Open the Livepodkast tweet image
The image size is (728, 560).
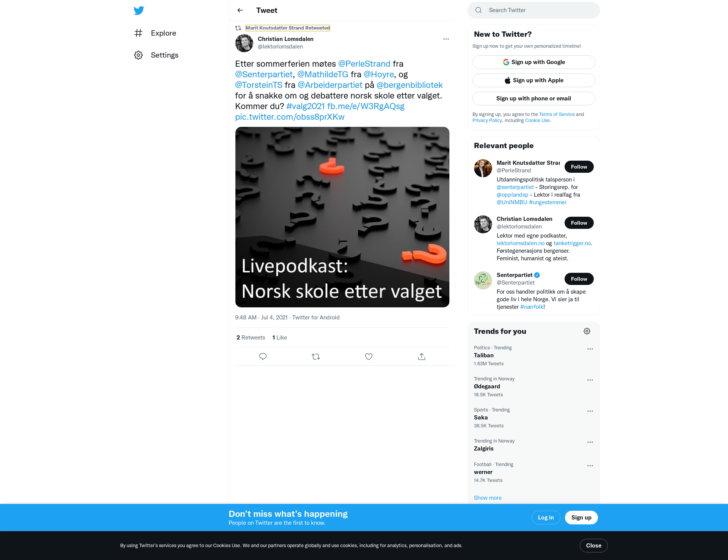click(x=342, y=217)
